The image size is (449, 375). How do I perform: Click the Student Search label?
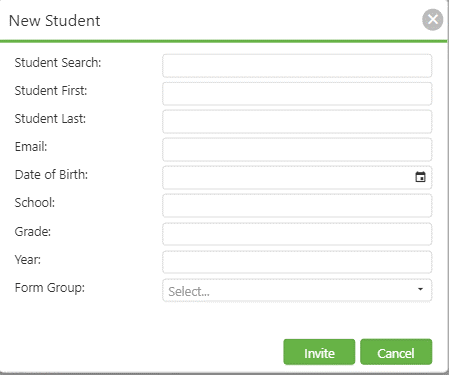coord(58,63)
